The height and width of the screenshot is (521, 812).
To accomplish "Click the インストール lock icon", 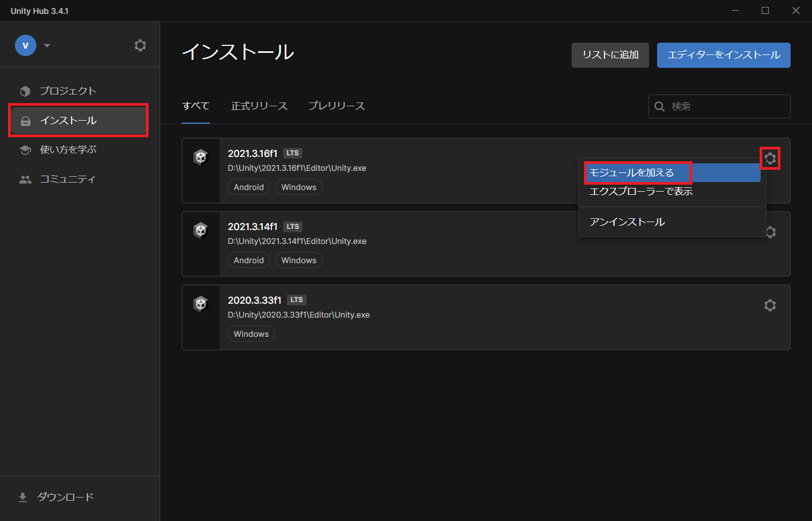I will pos(25,121).
